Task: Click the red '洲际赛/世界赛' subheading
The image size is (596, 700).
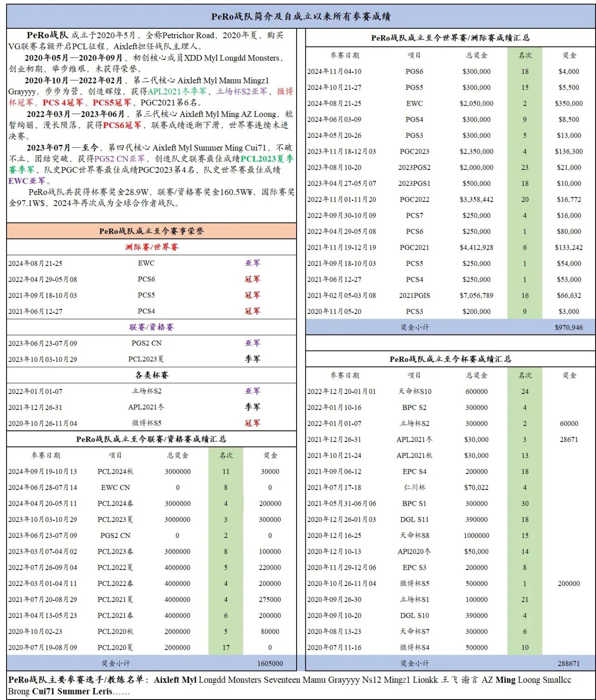Action: [152, 247]
